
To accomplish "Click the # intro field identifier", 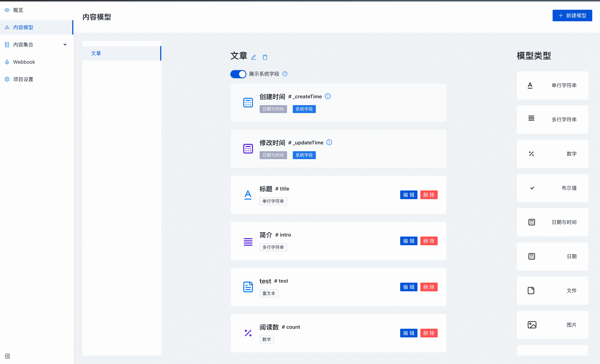I will pos(283,235).
